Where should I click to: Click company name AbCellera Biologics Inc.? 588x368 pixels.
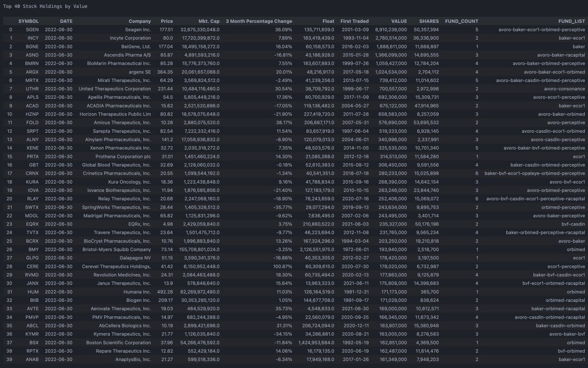click(x=125, y=325)
